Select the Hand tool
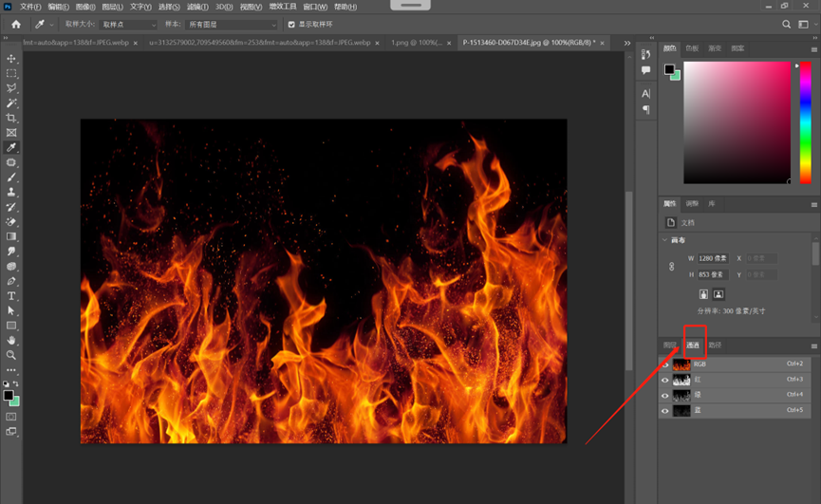 point(11,340)
